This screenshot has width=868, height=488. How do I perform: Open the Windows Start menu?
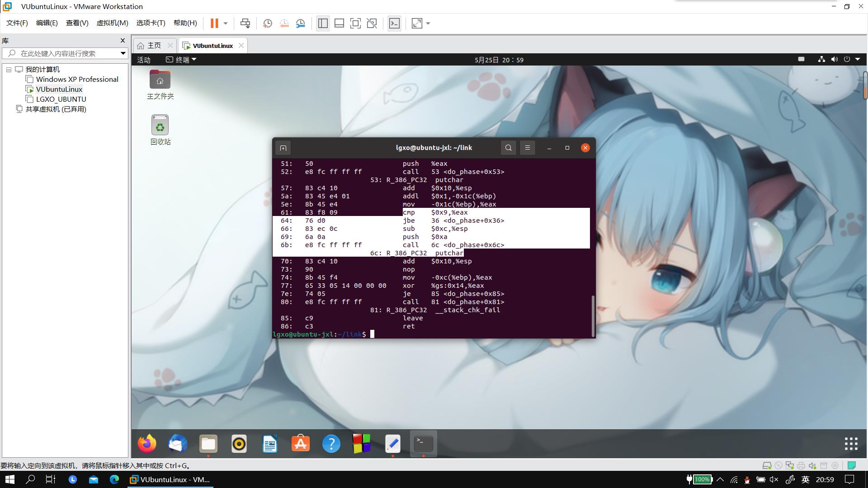point(9,479)
